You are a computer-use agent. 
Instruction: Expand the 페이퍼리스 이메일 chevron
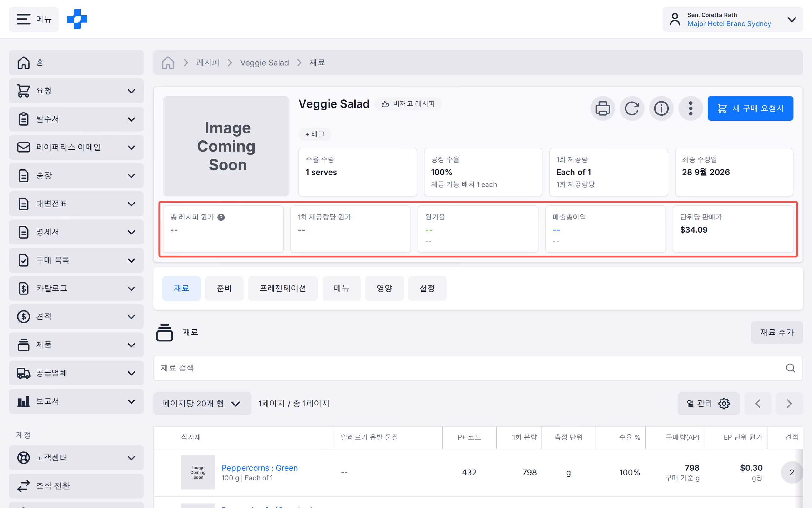[x=131, y=148]
